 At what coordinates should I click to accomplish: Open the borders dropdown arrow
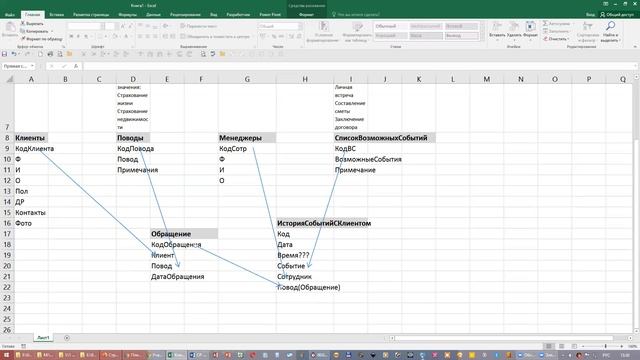point(105,36)
